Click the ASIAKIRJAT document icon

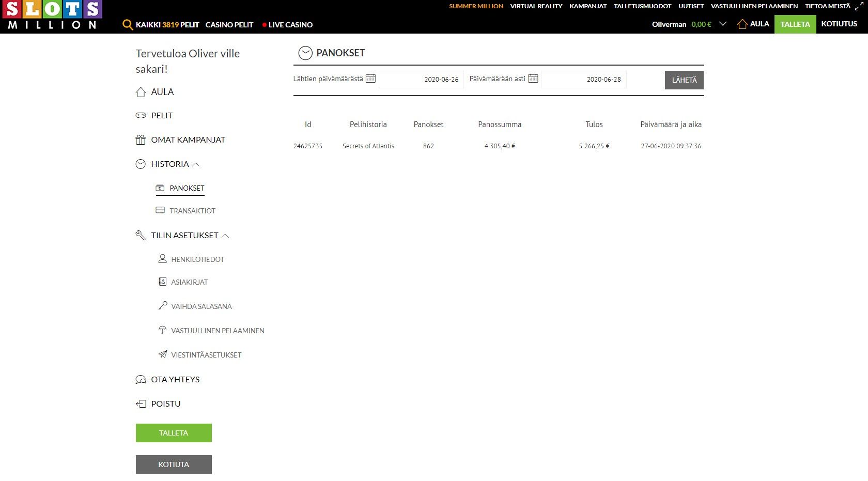point(162,282)
